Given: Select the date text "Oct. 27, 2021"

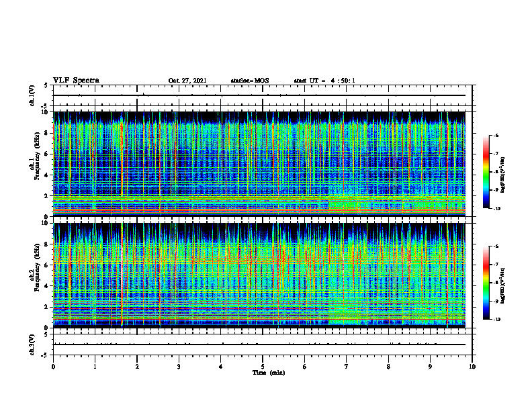Looking at the screenshot, I should point(187,81).
